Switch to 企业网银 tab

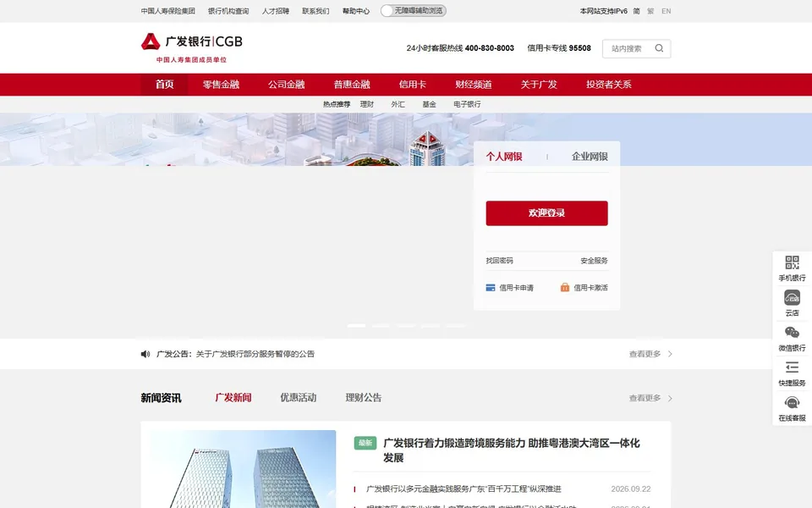pos(590,157)
